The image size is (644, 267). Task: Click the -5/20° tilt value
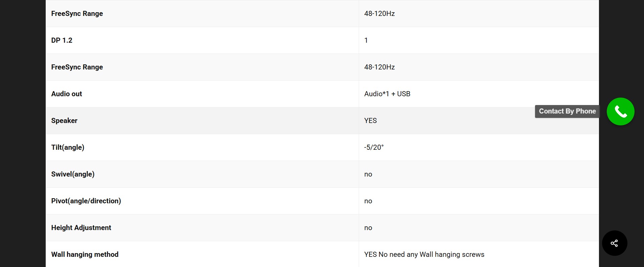[x=374, y=147]
